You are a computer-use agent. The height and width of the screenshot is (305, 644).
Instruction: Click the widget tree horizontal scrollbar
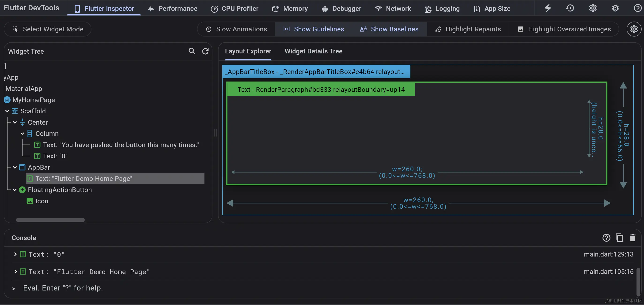click(x=50, y=220)
